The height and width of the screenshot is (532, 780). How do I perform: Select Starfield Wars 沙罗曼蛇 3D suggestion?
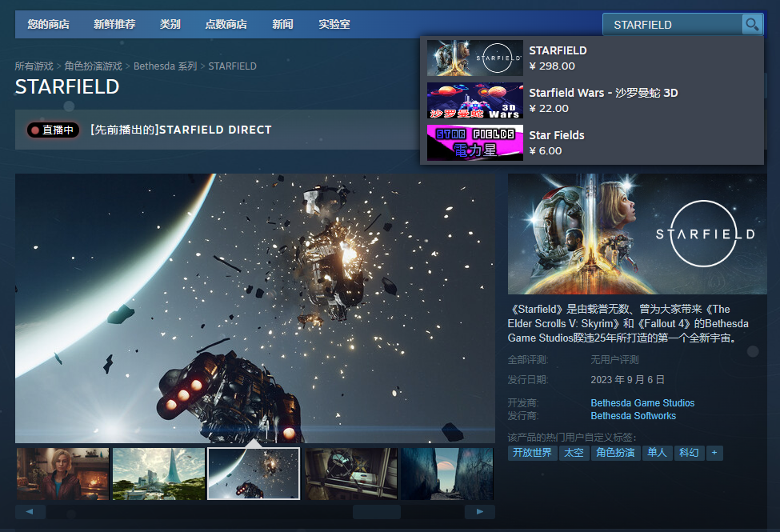[592, 101]
